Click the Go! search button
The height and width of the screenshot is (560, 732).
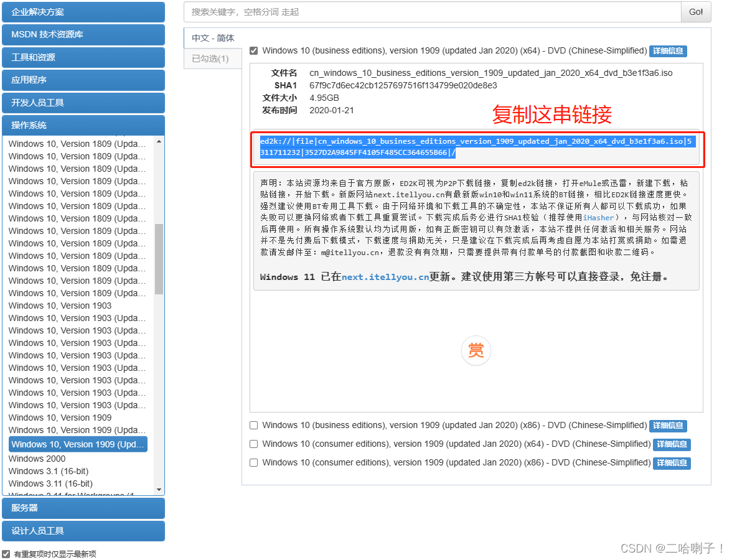(x=696, y=12)
